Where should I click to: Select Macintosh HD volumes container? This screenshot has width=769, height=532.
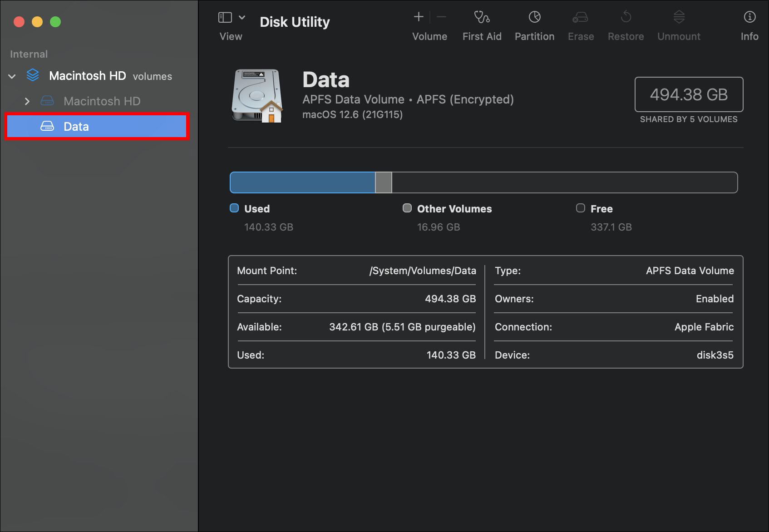[x=88, y=76]
